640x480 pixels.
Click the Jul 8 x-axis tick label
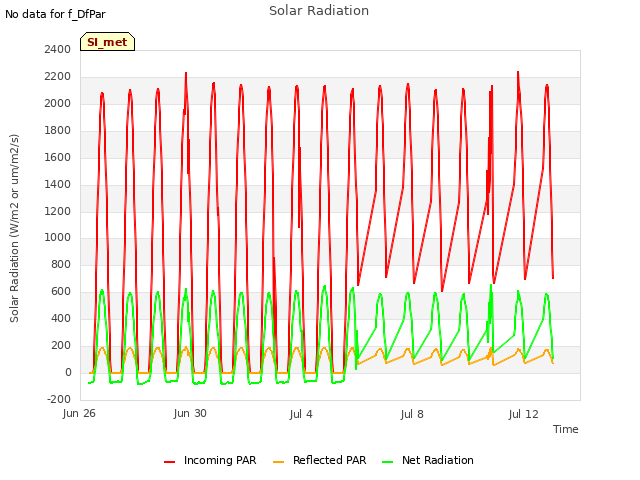tap(412, 414)
